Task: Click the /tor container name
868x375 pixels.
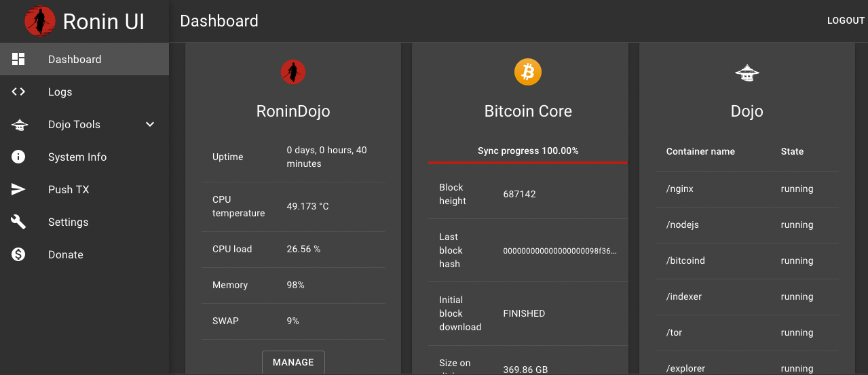Action: (x=674, y=332)
